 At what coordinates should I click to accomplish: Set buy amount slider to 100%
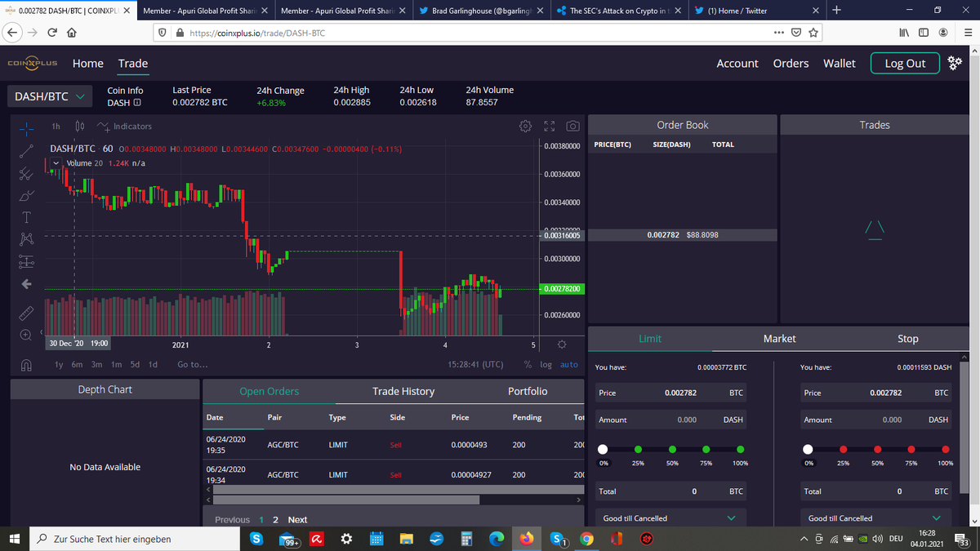pyautogui.click(x=741, y=449)
